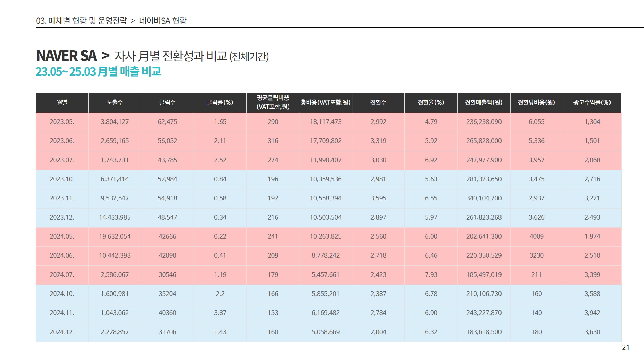Click cost-per-conversion value '140'

(536, 313)
